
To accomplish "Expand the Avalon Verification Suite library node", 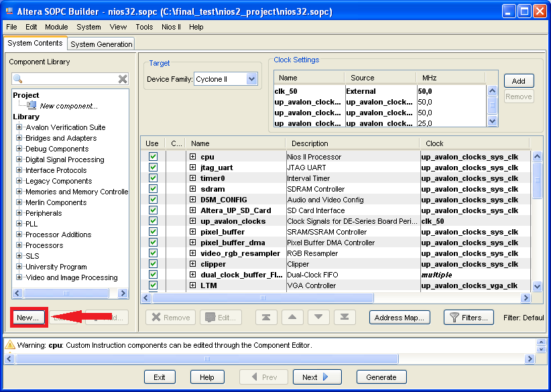I will (19, 127).
